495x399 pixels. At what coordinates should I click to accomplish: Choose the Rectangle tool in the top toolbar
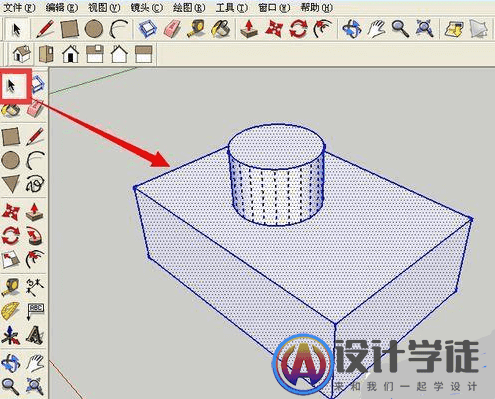click(x=70, y=29)
